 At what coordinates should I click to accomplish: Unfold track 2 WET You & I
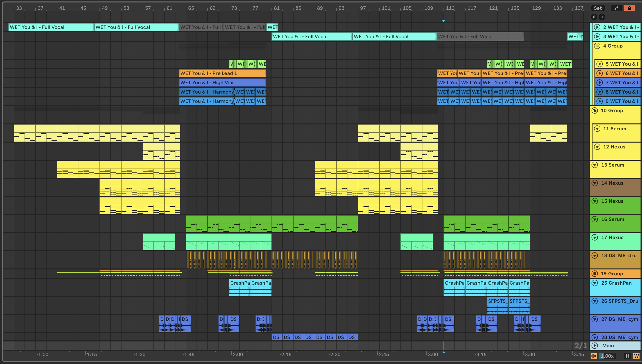[x=597, y=27]
